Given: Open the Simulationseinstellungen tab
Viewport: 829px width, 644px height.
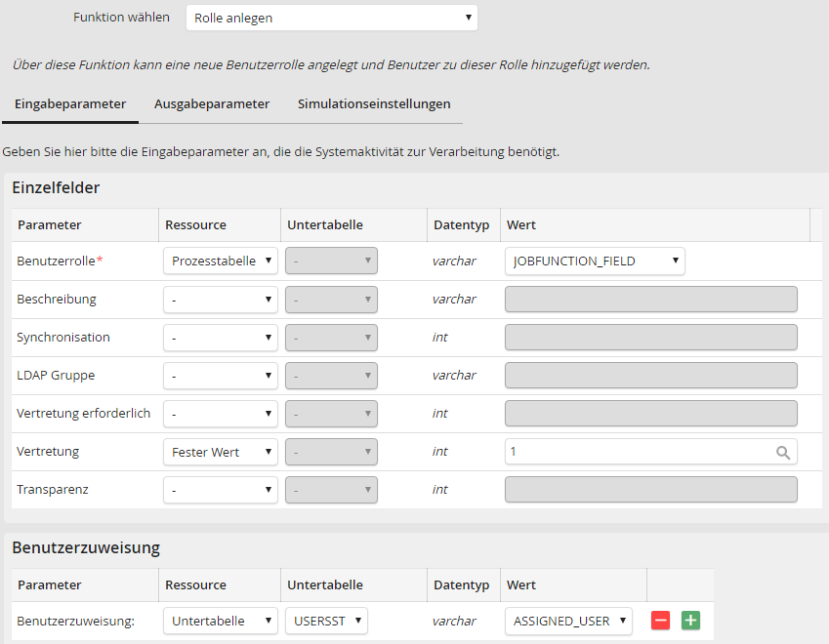Looking at the screenshot, I should 374,103.
